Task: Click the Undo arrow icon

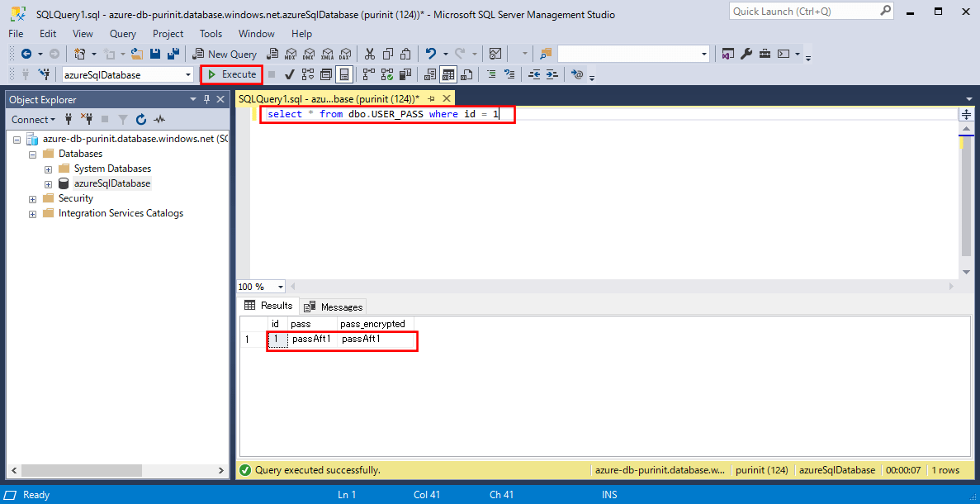Action: point(431,55)
